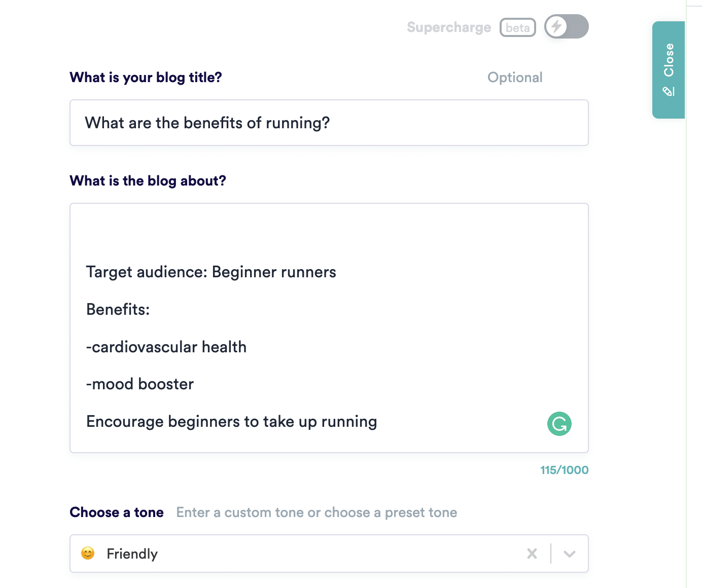
Task: Click the smiley emoji beside Friendly
Action: coord(88,553)
